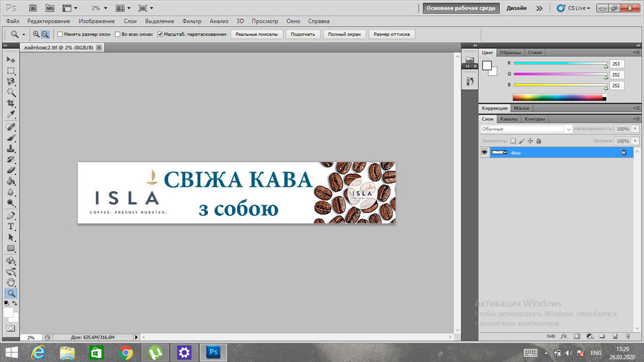The height and width of the screenshot is (362, 644).
Task: Switch to the Каналы tab
Action: 508,119
